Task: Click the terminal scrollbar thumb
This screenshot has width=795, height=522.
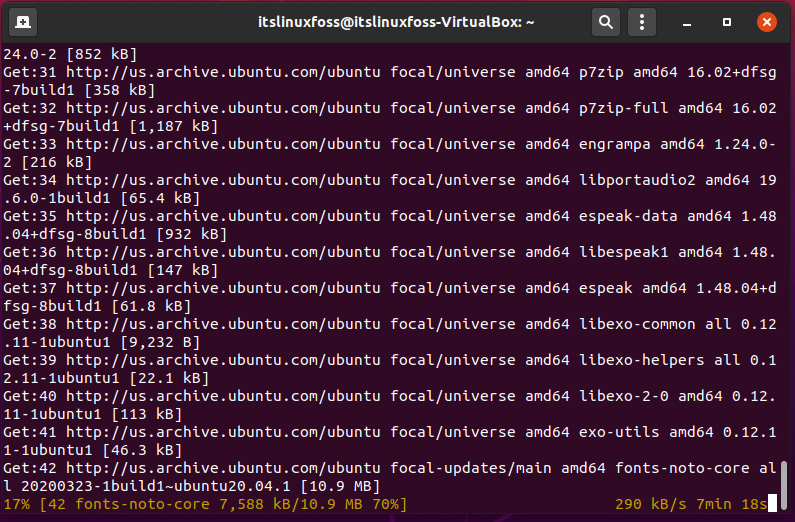Action: click(784, 486)
